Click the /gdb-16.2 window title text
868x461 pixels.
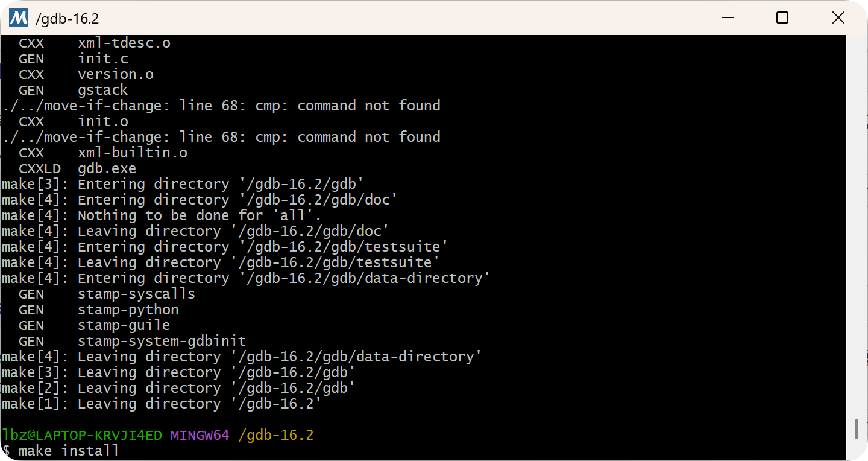tap(67, 19)
